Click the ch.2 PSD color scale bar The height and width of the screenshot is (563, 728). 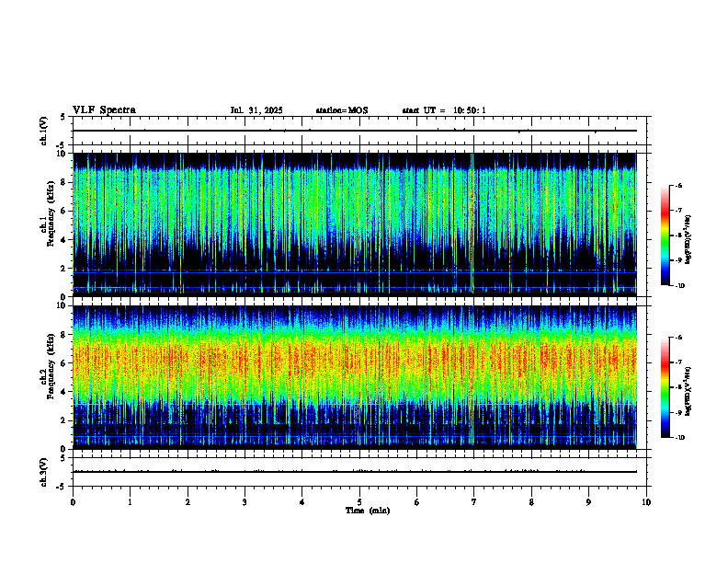point(665,387)
